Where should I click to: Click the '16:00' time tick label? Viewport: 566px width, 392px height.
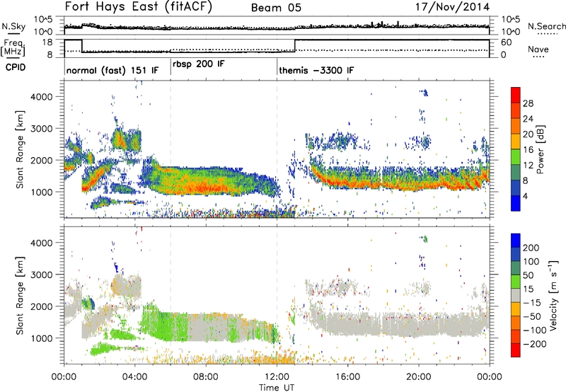tap(347, 377)
